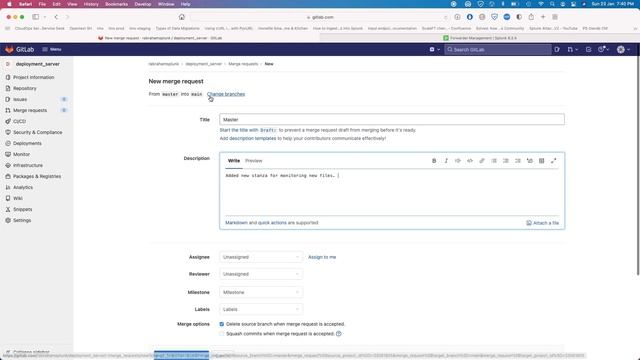Click the Repository sidebar icon
This screenshot has width=640, height=360.
[x=8, y=88]
